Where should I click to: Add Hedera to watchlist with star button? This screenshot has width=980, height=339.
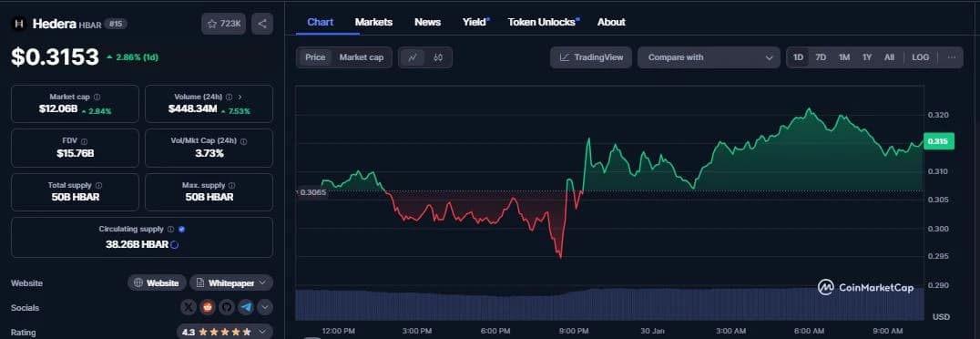[x=224, y=24]
